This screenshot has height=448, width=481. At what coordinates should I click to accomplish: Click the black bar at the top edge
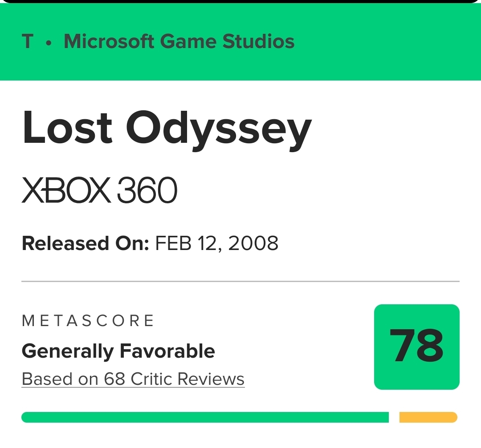pos(240,1)
